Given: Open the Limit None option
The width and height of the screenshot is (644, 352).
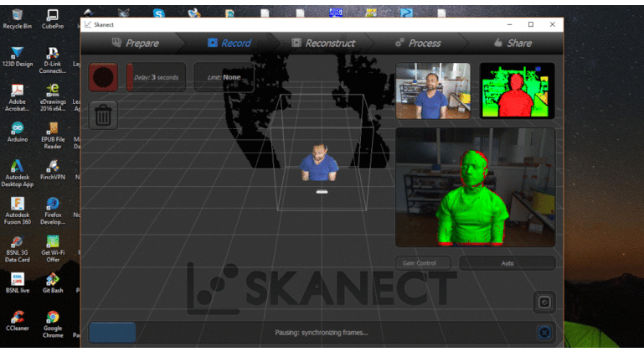Looking at the screenshot, I should click(x=224, y=77).
